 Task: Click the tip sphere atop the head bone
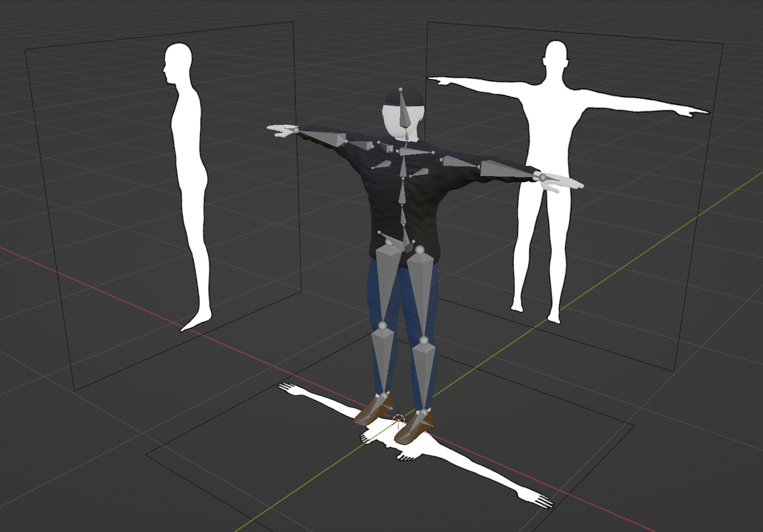click(x=401, y=90)
